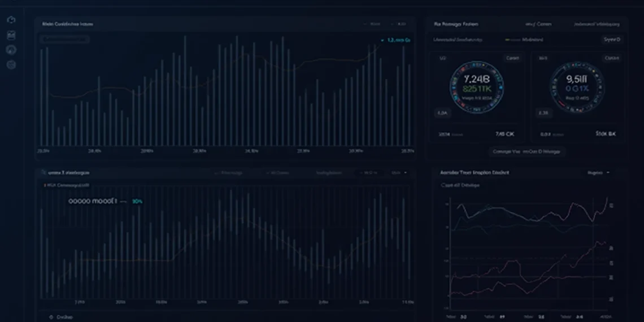The height and width of the screenshot is (322, 644).
Task: Open the rightmost dropdown in bottom-left chart header
Action: click(399, 172)
